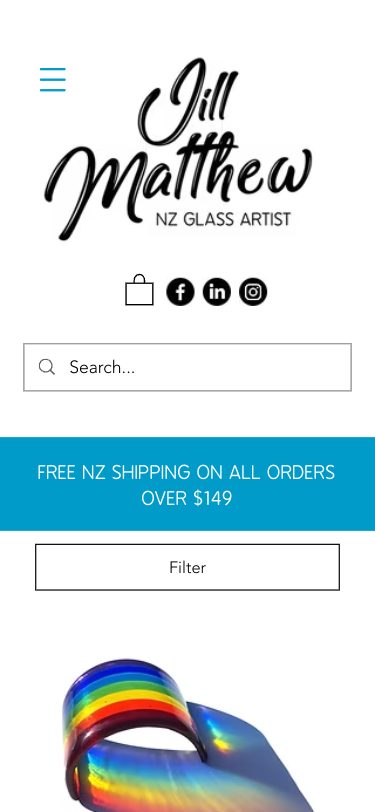Focus the Search... text field
Viewport: 375px width, 812px height.
(x=188, y=367)
